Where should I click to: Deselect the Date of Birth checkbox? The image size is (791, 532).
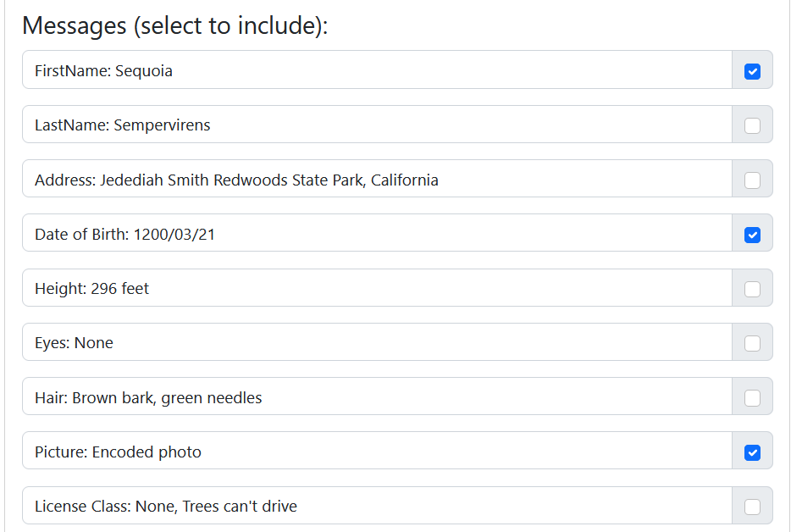pyautogui.click(x=752, y=235)
